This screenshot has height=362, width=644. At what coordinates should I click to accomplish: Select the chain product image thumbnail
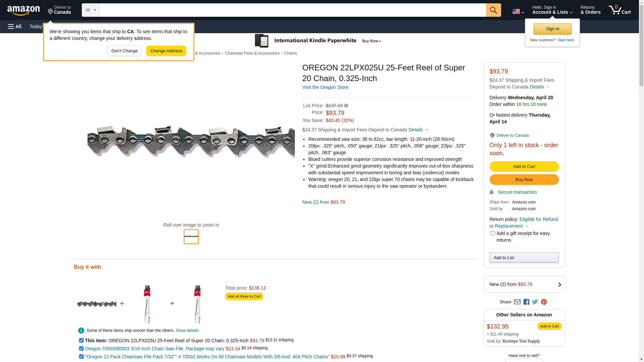191,237
